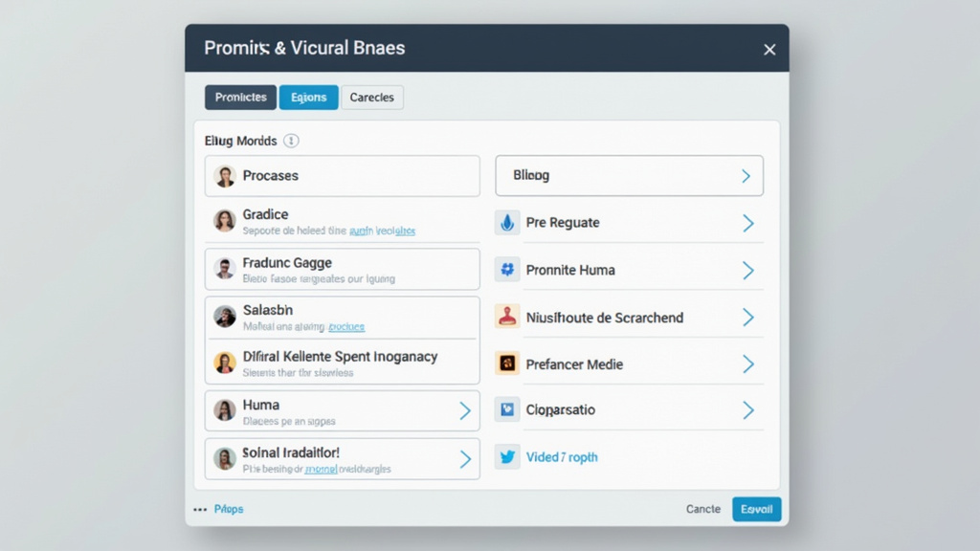
Task: Open the Eajtons tab
Action: tap(308, 98)
